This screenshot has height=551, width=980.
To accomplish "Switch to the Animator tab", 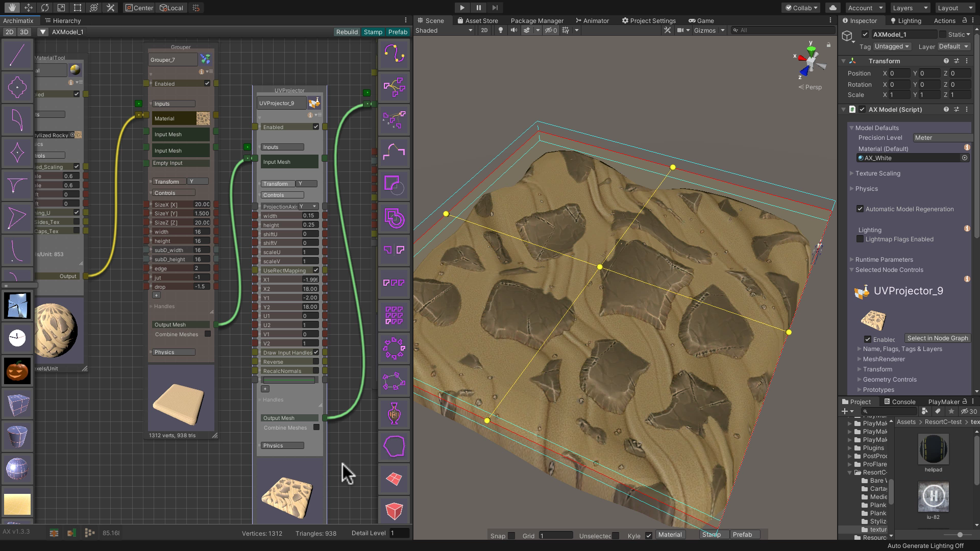I will pos(592,21).
